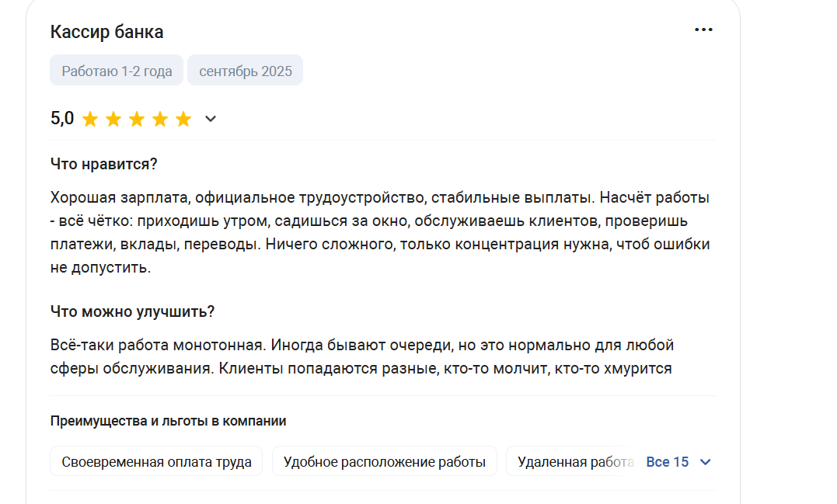Open the three-dot review options menu
Screen dimensions: 837x504
[x=703, y=30]
